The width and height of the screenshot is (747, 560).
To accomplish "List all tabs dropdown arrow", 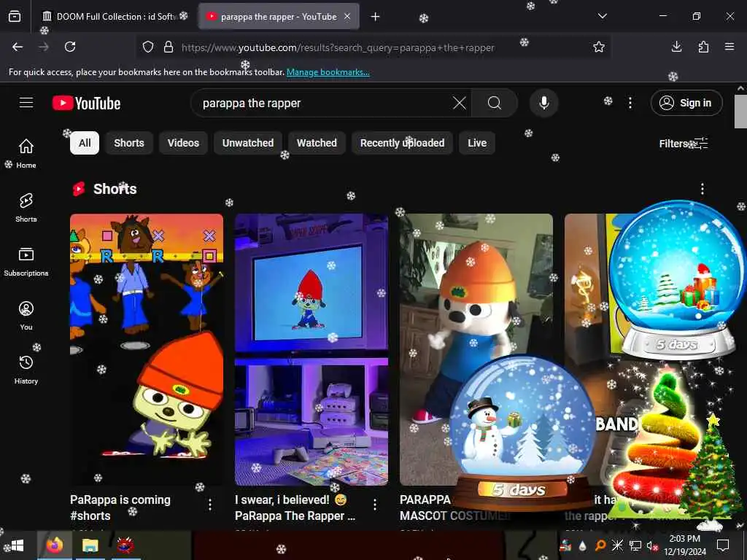I will tap(602, 17).
